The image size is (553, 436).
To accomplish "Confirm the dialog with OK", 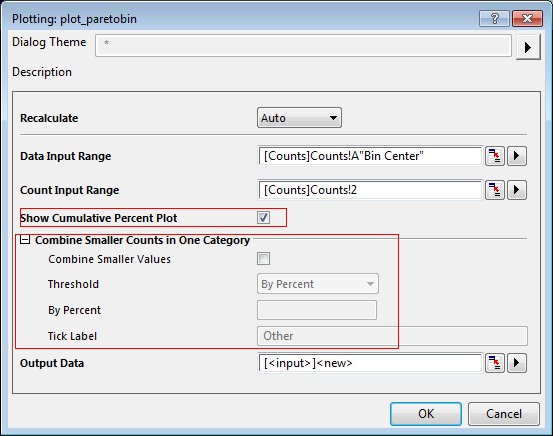I will click(426, 413).
